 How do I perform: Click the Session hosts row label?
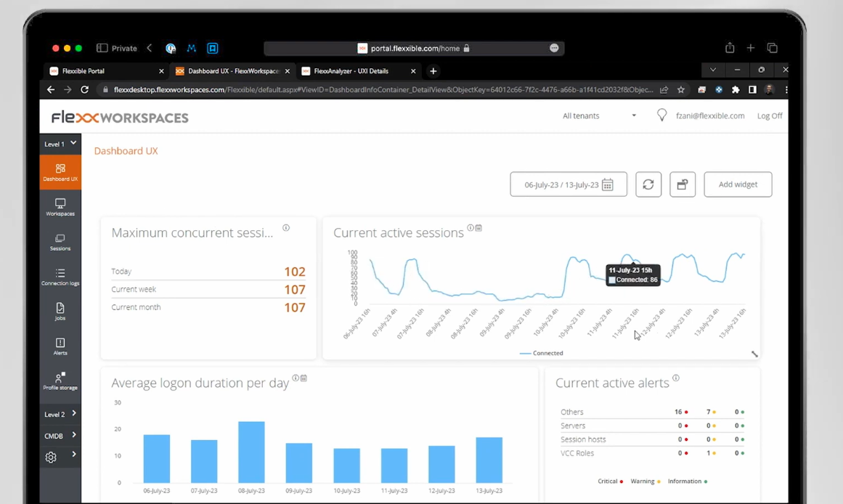583,439
